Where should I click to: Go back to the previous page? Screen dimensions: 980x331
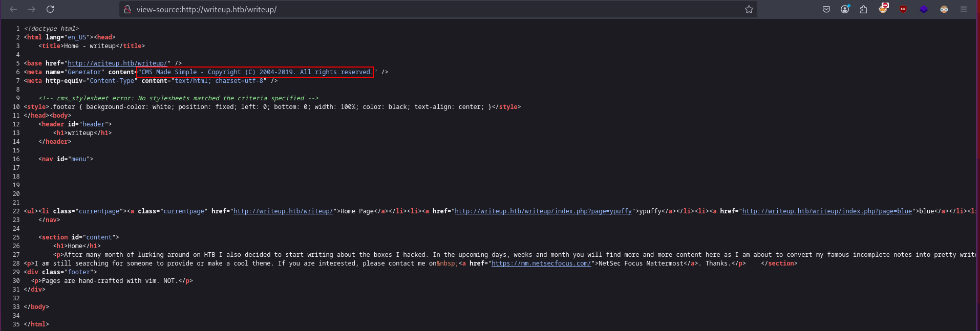[14, 9]
